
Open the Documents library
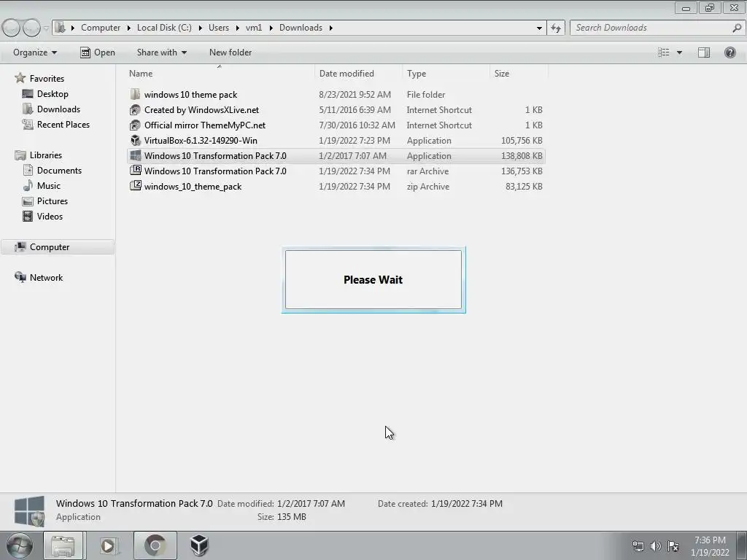pos(59,171)
